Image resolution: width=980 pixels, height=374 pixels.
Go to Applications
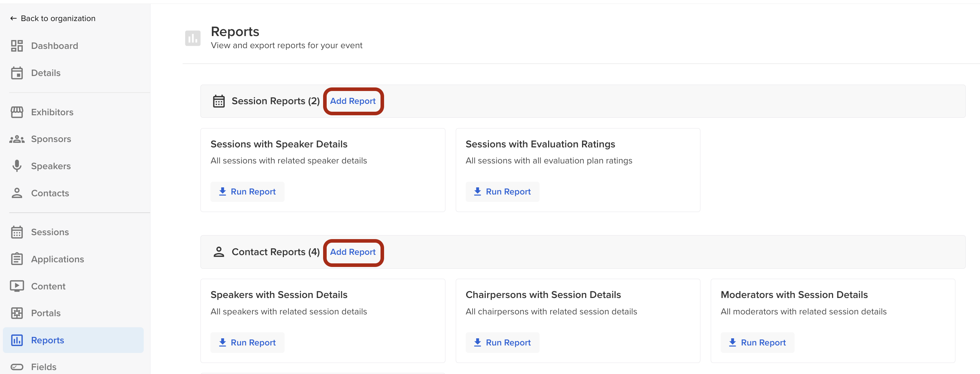click(x=57, y=259)
